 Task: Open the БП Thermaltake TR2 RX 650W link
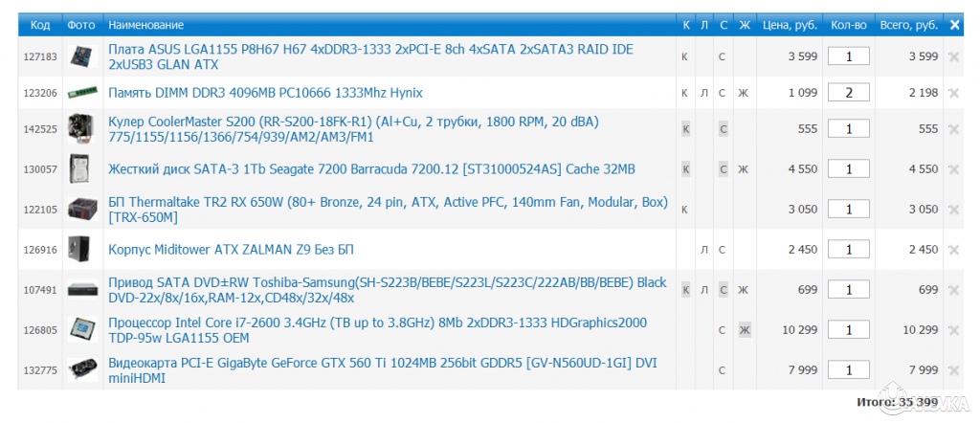389,210
